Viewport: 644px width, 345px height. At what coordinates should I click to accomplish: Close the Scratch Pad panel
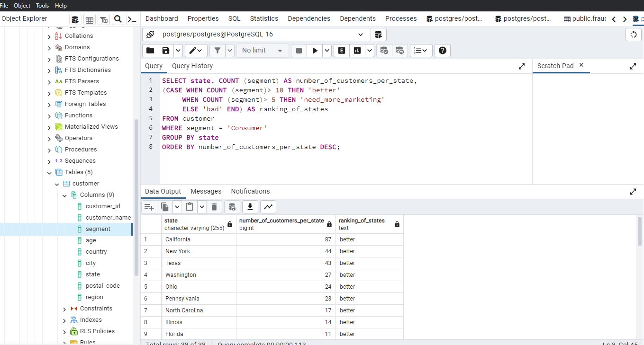[x=581, y=65]
